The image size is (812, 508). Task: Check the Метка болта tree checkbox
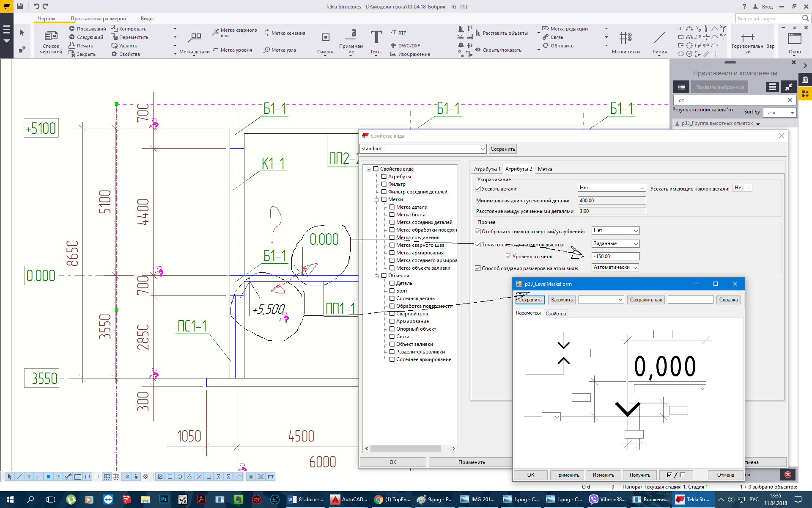(x=392, y=215)
